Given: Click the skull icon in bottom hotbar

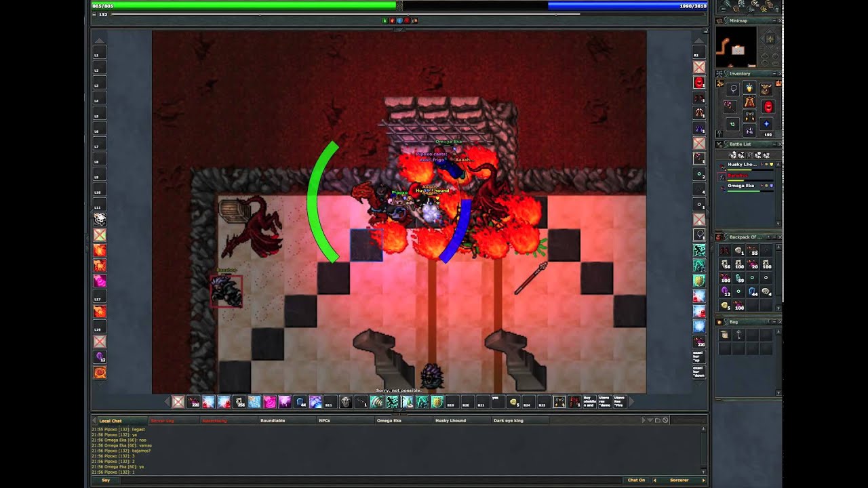Looking at the screenshot, I should (x=345, y=402).
